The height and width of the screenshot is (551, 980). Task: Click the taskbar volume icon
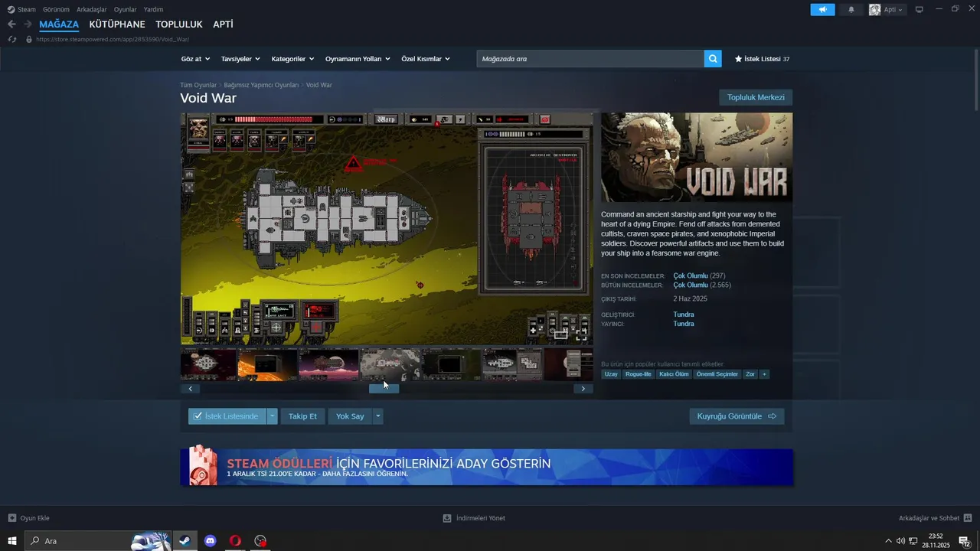tap(900, 541)
